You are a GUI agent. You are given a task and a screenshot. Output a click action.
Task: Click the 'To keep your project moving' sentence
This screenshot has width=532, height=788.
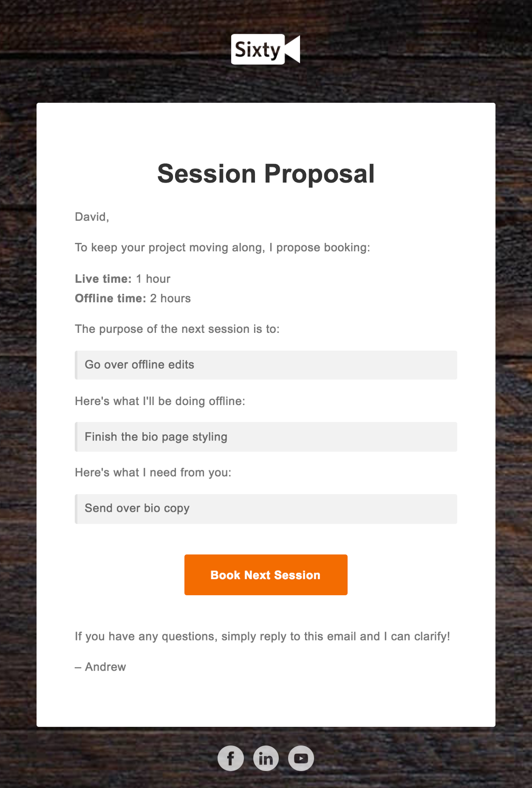223,247
